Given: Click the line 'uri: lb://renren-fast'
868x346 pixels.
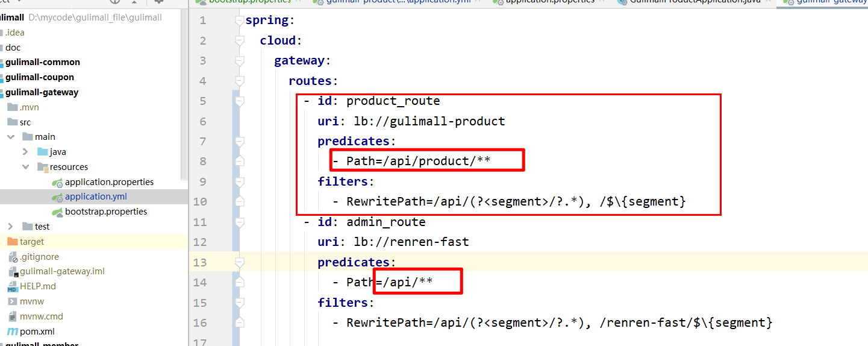Looking at the screenshot, I should point(393,242).
